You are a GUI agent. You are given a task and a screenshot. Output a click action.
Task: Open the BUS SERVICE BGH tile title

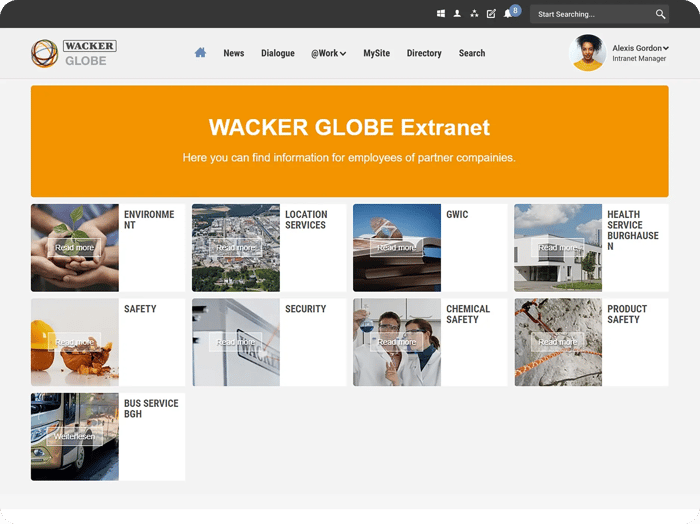(151, 408)
